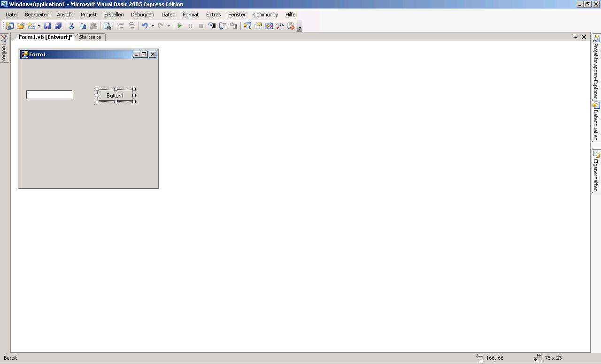Click the Paste clipboard icon
Viewport: 601px width, 364px height.
click(93, 26)
